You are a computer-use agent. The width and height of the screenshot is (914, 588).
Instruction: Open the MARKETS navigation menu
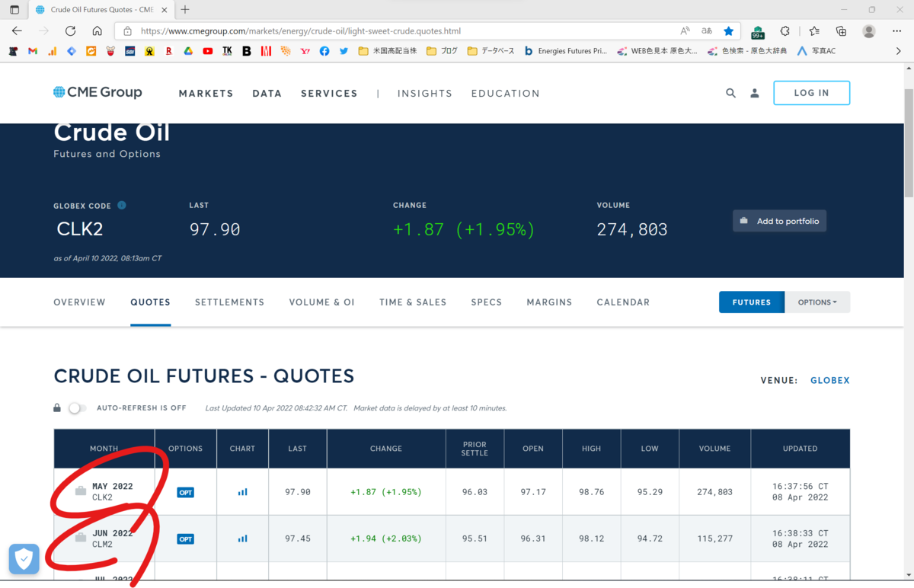[x=206, y=93]
